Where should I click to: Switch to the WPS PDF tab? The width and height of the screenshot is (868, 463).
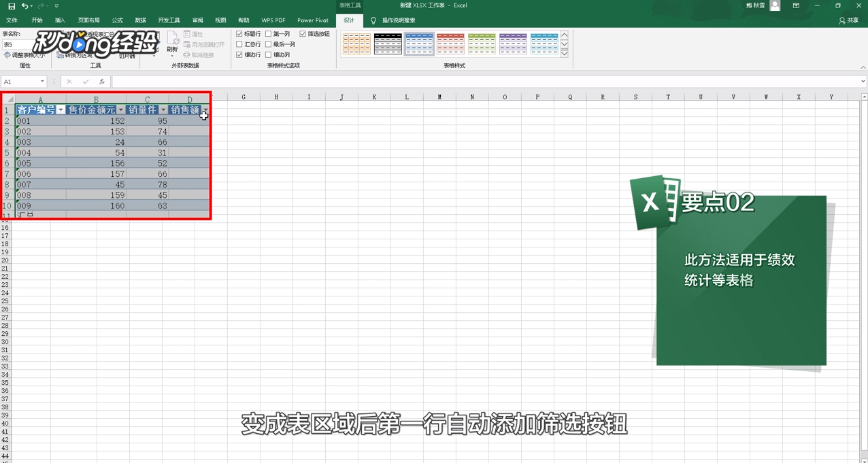(x=273, y=20)
